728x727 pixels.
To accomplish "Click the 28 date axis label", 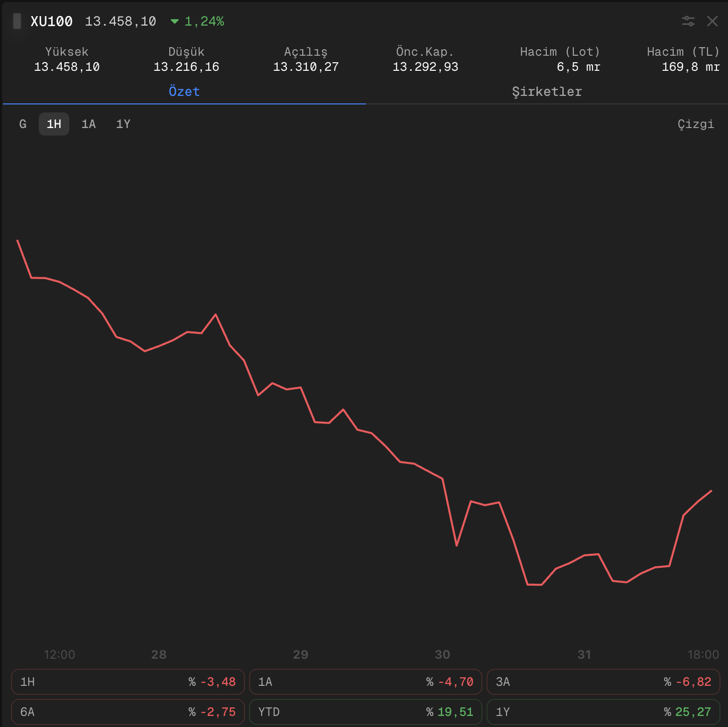I will 159,655.
